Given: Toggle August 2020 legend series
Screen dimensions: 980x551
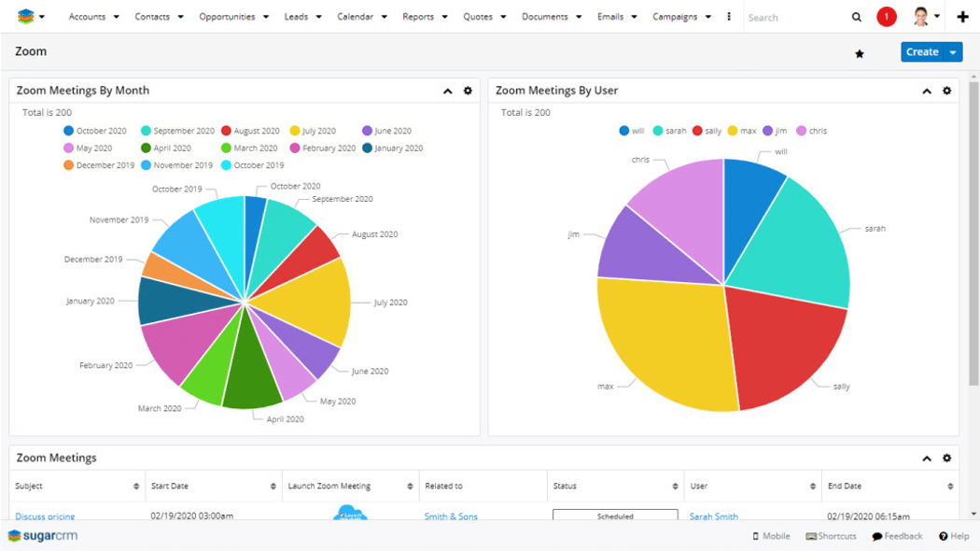Looking at the screenshot, I should click(x=251, y=131).
